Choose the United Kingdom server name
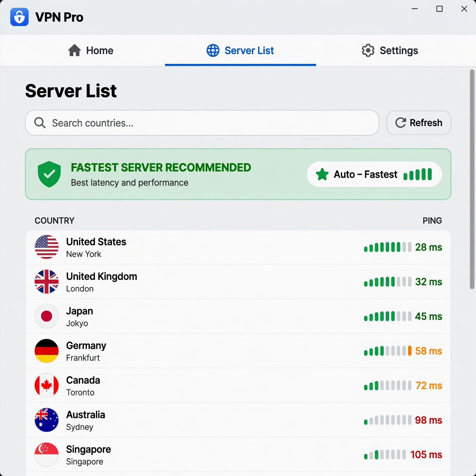Viewport: 476px width, 476px height. (101, 277)
